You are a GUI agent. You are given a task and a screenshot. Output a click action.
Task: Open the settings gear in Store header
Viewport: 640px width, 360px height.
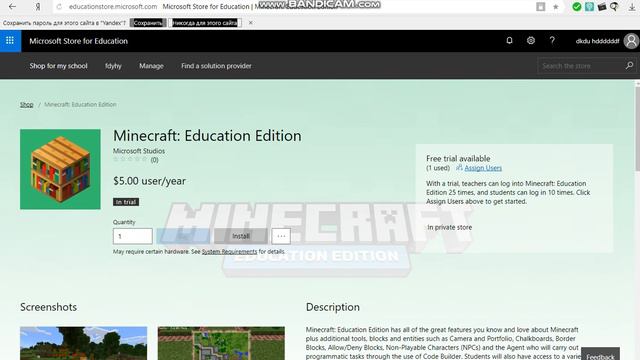(531, 40)
